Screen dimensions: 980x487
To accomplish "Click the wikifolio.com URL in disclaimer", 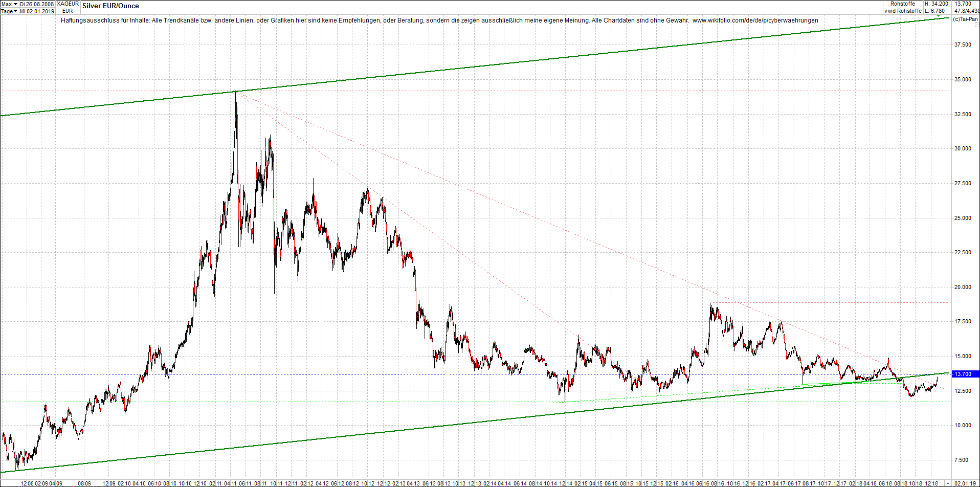I will 755,20.
